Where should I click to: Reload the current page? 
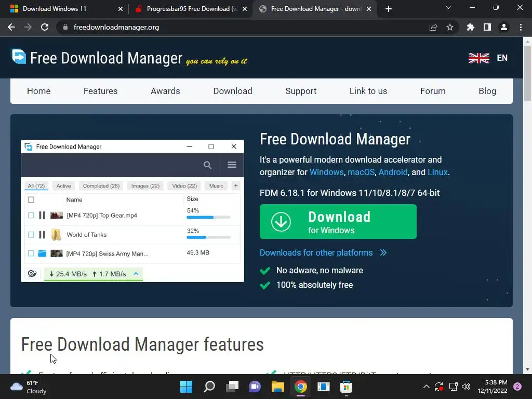click(45, 27)
